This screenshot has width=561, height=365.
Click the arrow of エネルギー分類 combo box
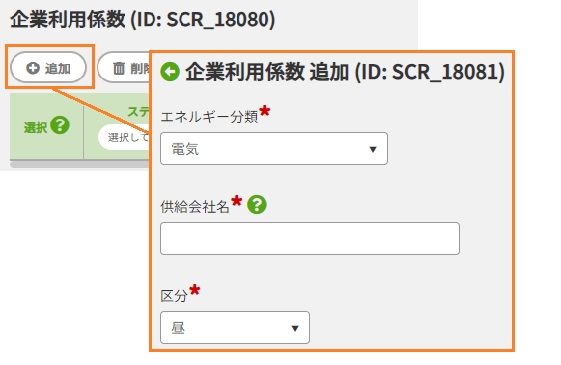373,149
